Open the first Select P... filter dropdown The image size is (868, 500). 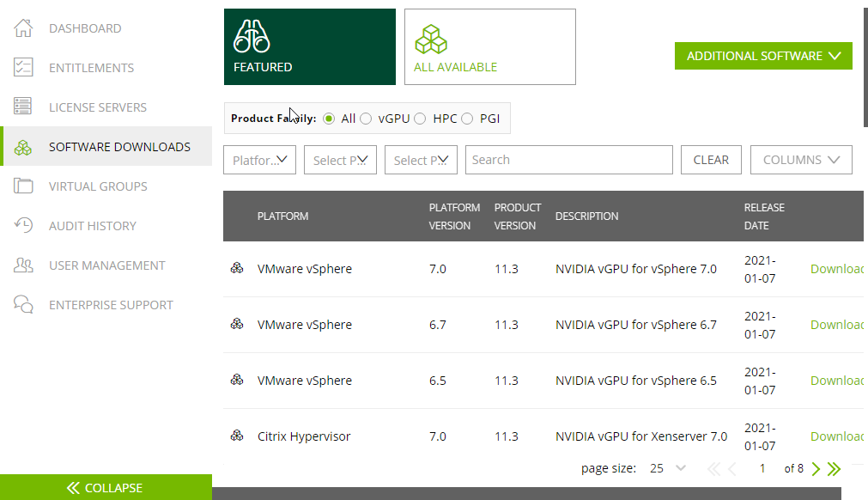(341, 160)
